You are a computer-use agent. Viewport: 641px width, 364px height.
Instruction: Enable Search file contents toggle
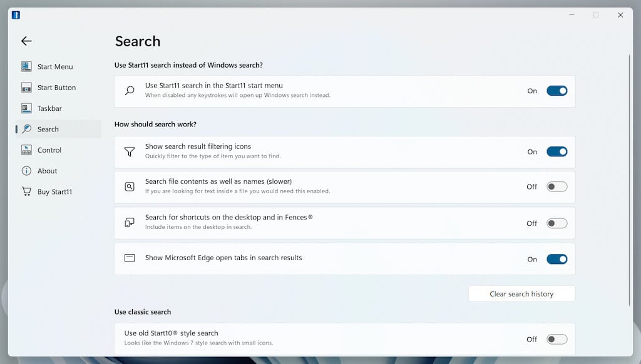pyautogui.click(x=556, y=186)
